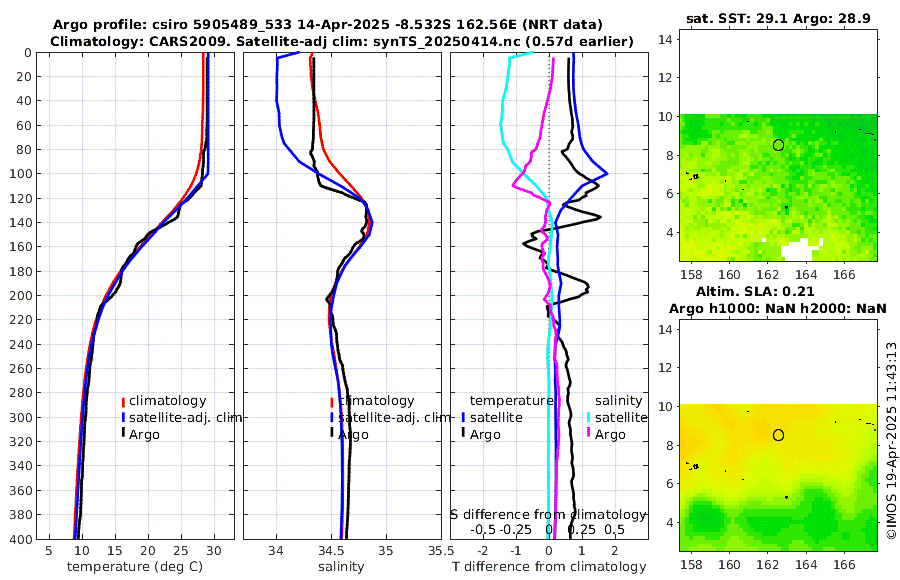Click the circle marker on the SST map
900x580 pixels.
[x=778, y=145]
